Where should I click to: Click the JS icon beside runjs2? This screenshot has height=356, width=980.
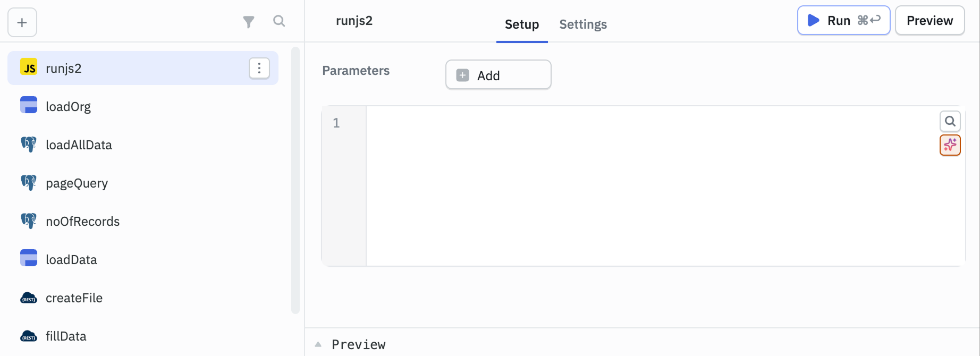click(29, 67)
